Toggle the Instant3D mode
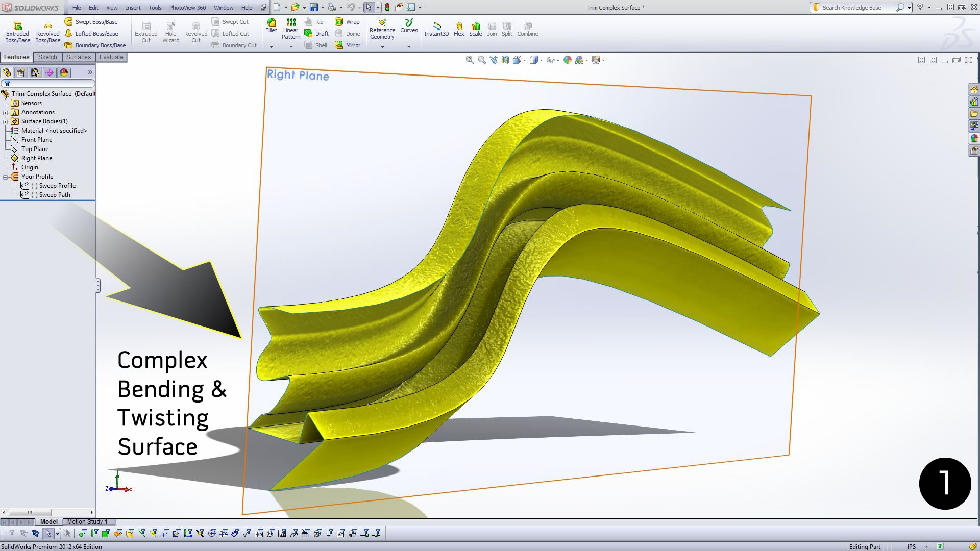Viewport: 980px width, 551px height. 436,28
